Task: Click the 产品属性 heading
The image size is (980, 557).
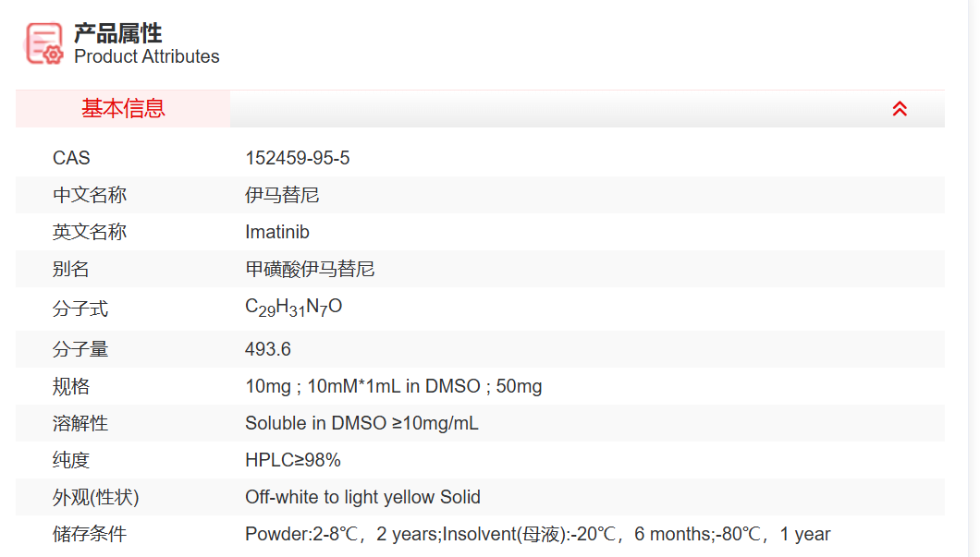Action: tap(118, 33)
